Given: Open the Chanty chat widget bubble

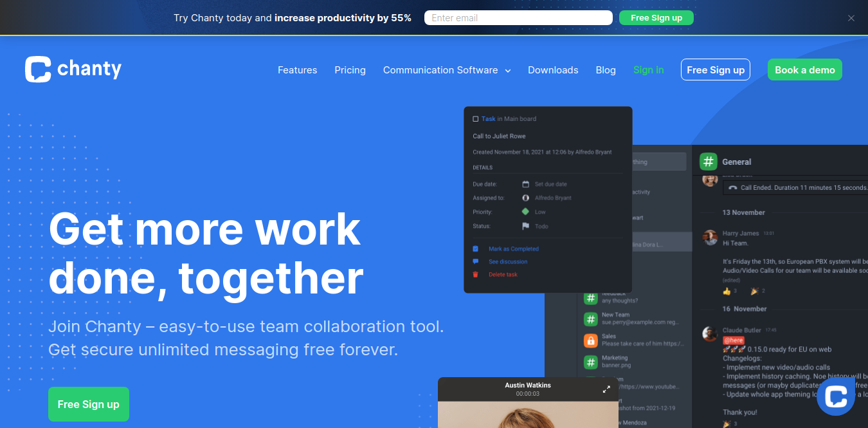Looking at the screenshot, I should 836,396.
